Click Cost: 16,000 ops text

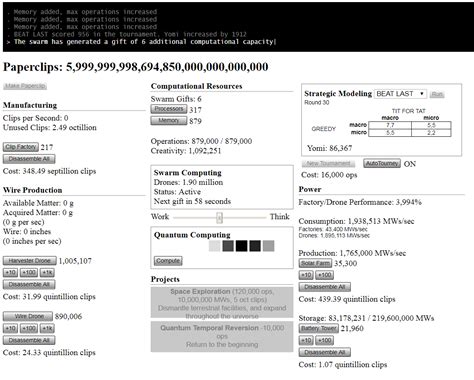click(329, 175)
